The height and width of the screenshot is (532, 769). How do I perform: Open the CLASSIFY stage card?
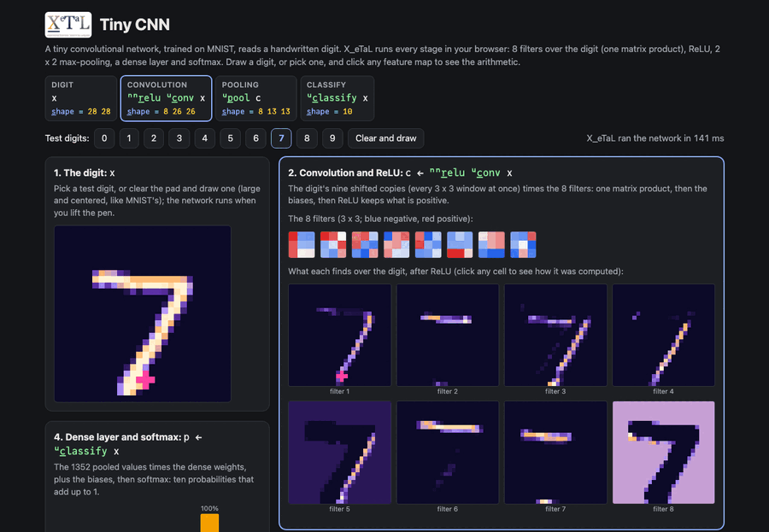coord(338,98)
